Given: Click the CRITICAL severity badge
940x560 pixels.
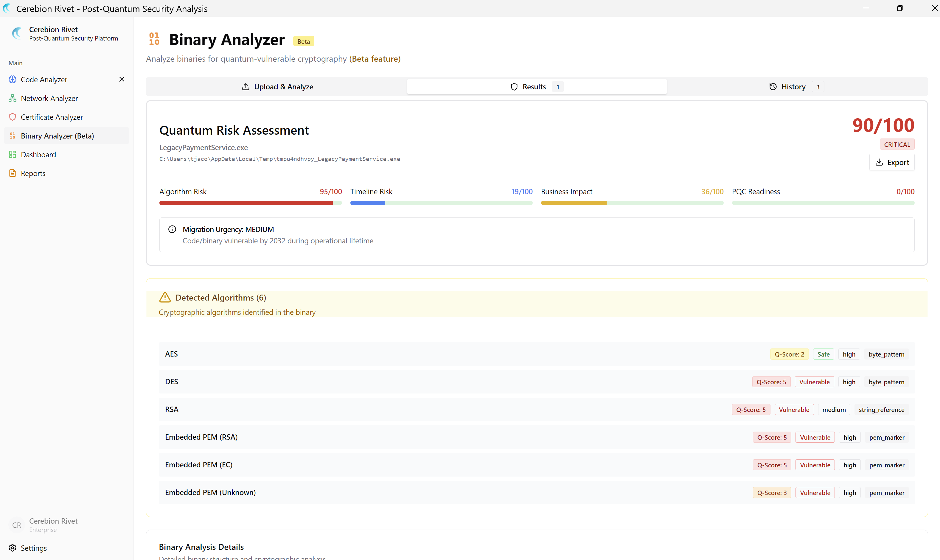Looking at the screenshot, I should pos(897,144).
